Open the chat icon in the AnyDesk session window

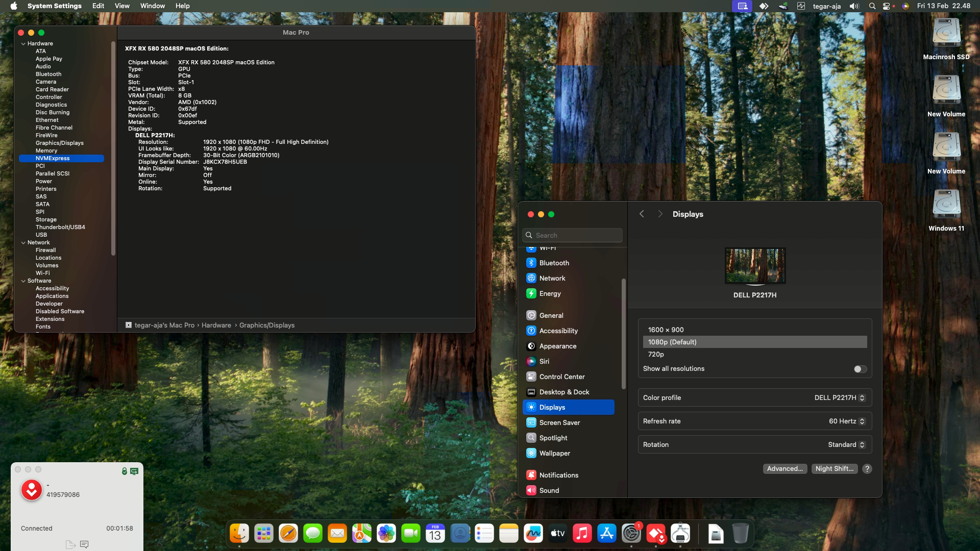point(84,544)
